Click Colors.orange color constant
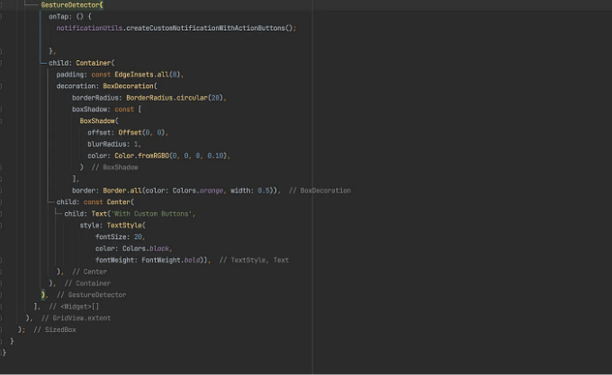This screenshot has height=375, width=612. (x=198, y=190)
